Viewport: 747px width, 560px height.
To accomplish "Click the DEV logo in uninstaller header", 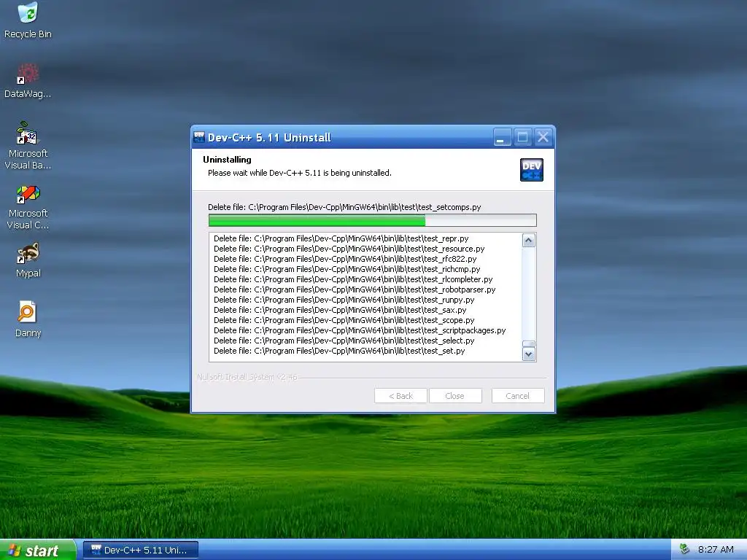I will [x=532, y=170].
